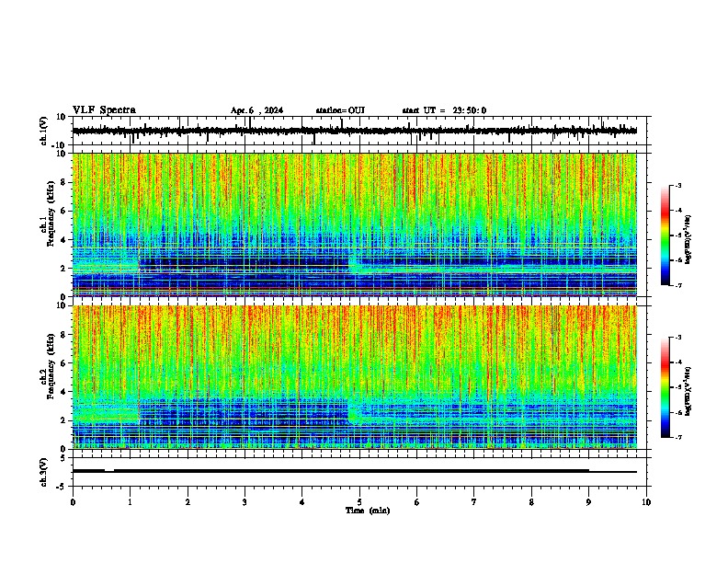Image resolution: width=728 pixels, height=563 pixels.
Task: Click the ch.1 colorbar "log(PSD)" label
Action: click(x=688, y=240)
